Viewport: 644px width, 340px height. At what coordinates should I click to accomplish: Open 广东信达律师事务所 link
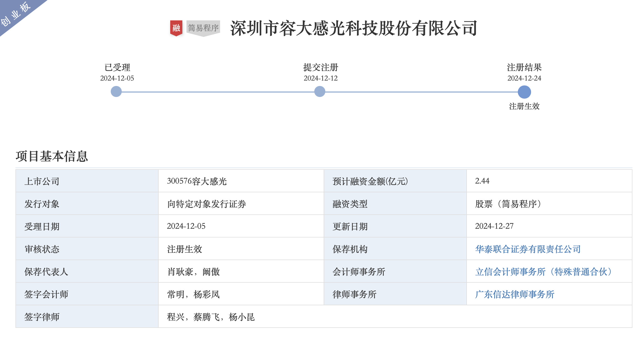[x=515, y=294]
